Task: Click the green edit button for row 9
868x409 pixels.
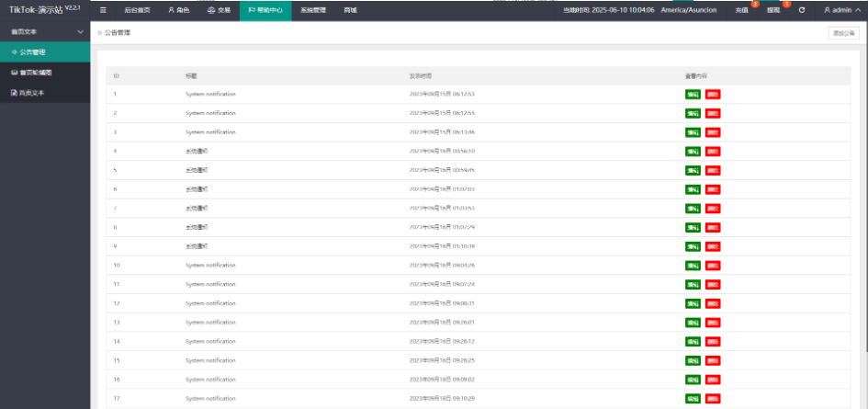Action: pos(693,246)
